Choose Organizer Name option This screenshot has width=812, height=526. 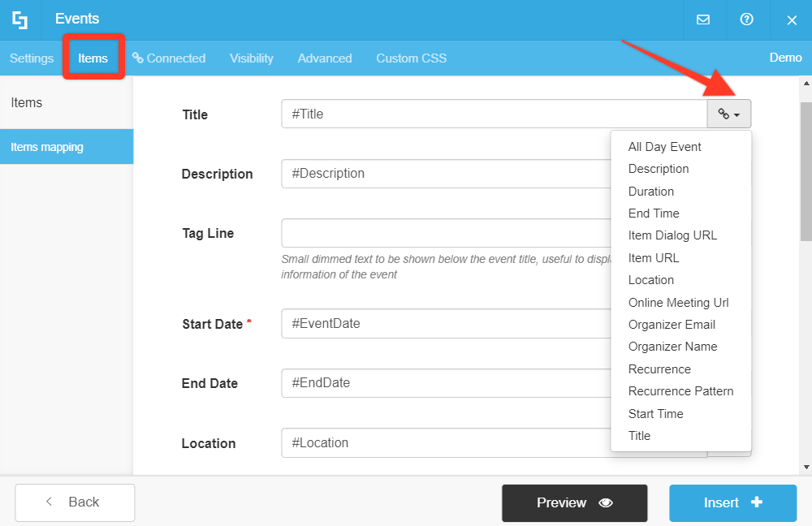672,347
